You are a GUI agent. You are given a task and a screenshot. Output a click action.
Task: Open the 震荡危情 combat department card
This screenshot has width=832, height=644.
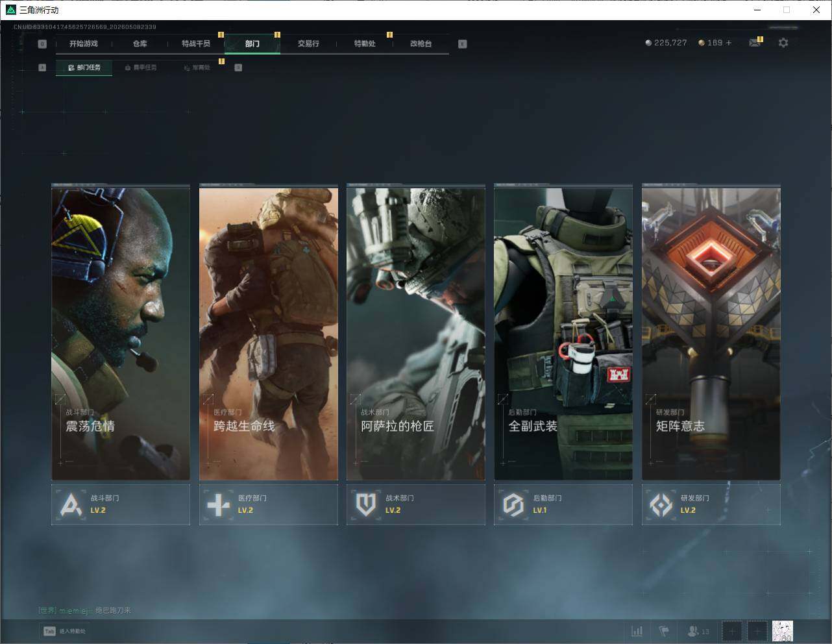121,333
